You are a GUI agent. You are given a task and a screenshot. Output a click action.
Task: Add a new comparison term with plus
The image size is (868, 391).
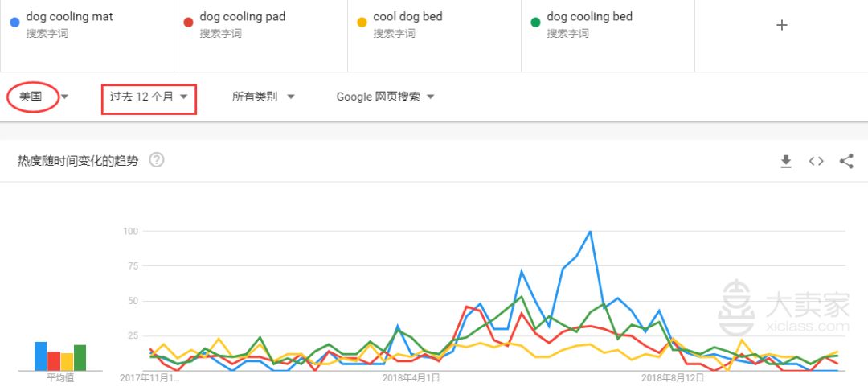781,25
